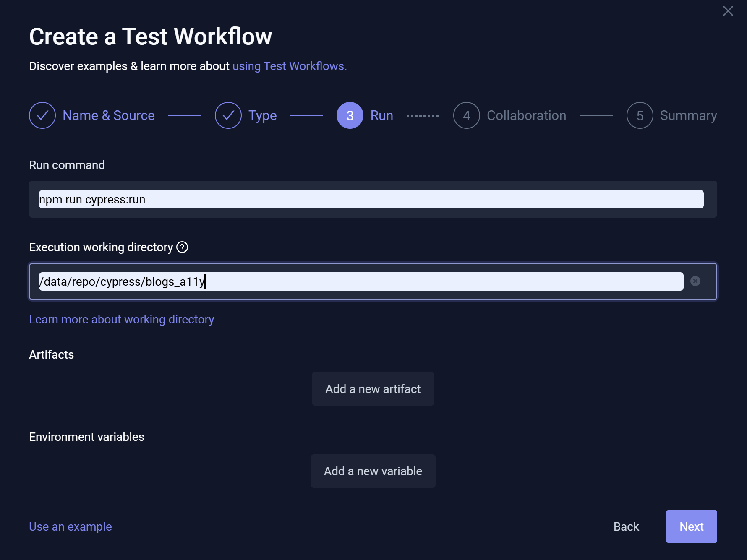Open the working directory help tooltip icon
The image size is (747, 560).
coord(182,247)
